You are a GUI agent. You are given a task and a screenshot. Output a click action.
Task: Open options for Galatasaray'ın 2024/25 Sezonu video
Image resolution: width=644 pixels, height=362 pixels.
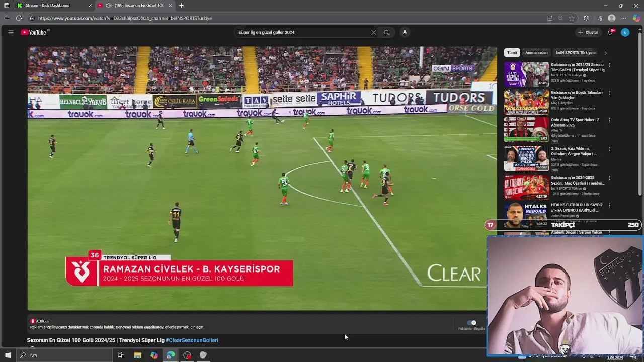609,65
